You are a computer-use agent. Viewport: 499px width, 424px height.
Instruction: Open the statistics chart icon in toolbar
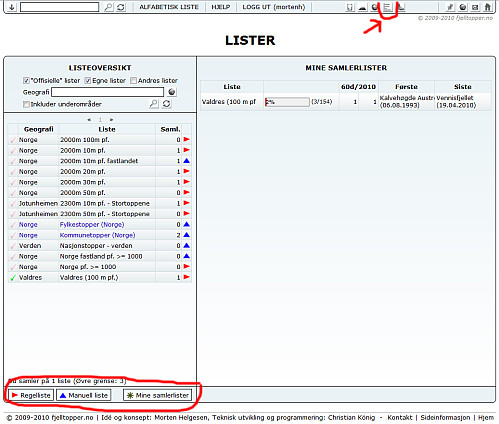pos(402,7)
